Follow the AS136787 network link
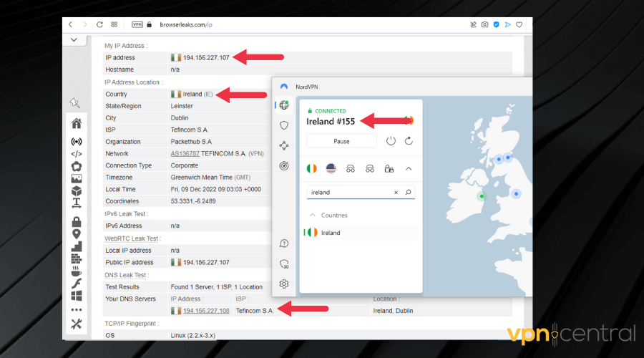 185,154
